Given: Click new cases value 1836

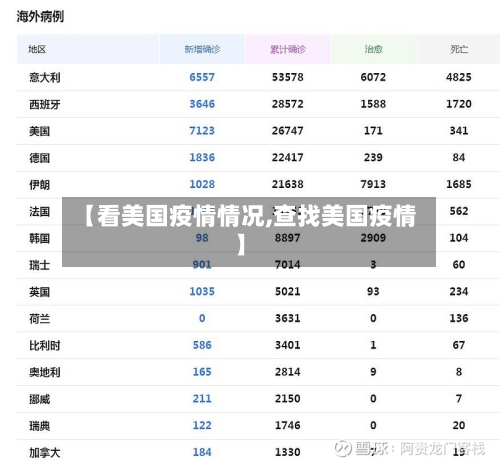Looking at the screenshot, I should click(202, 157).
